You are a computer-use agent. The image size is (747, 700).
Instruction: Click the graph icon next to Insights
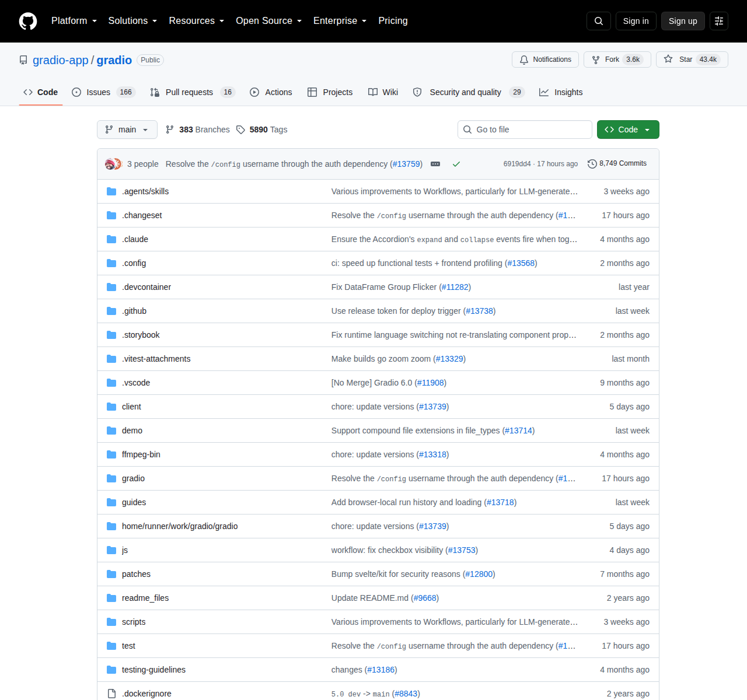click(544, 92)
